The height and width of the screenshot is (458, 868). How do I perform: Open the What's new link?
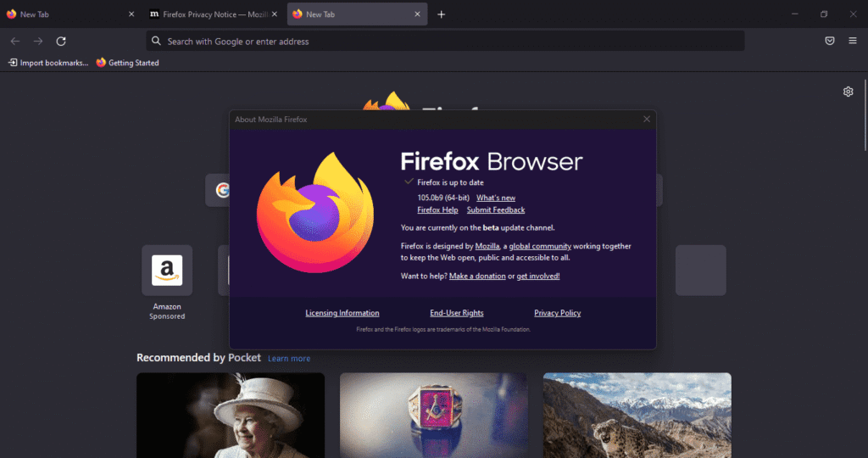pos(495,198)
